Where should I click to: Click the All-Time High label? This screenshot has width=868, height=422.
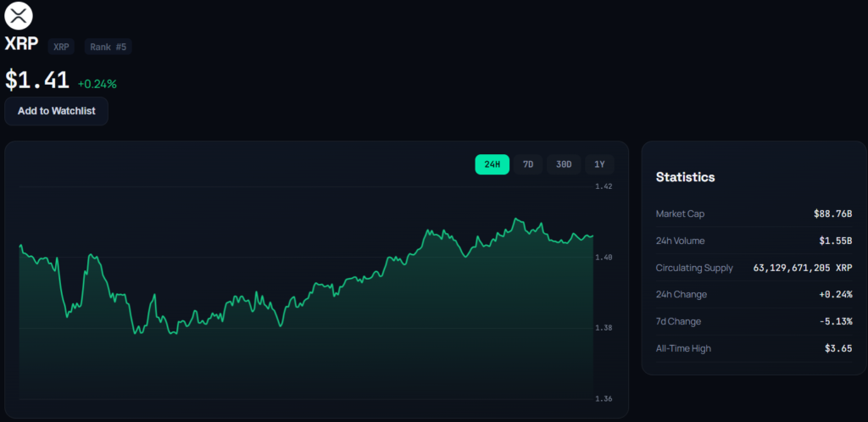point(683,348)
